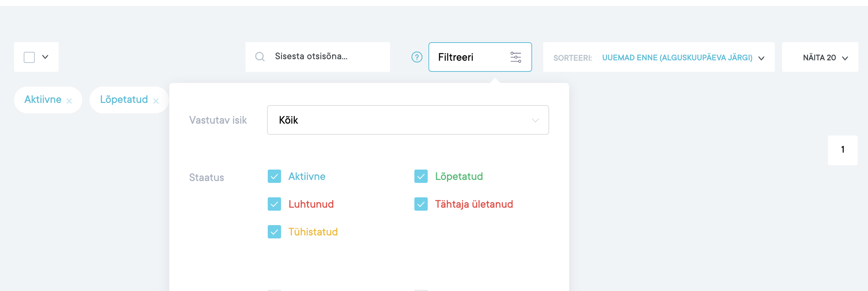
Task: Uncheck the Lõpetatud status checkbox
Action: coord(421,177)
